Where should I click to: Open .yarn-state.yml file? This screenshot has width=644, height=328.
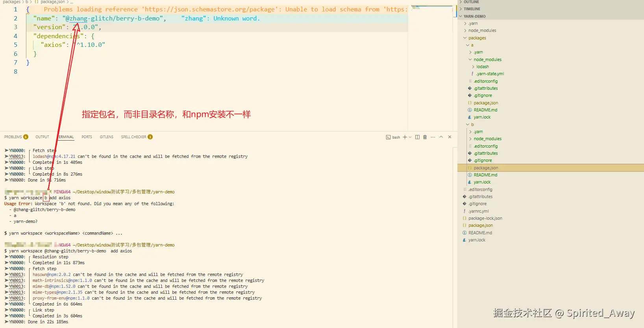(x=490, y=74)
